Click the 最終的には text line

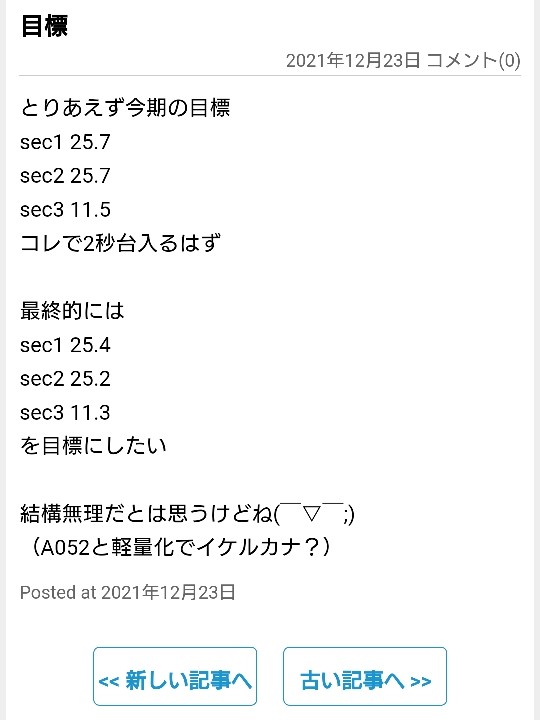72,311
